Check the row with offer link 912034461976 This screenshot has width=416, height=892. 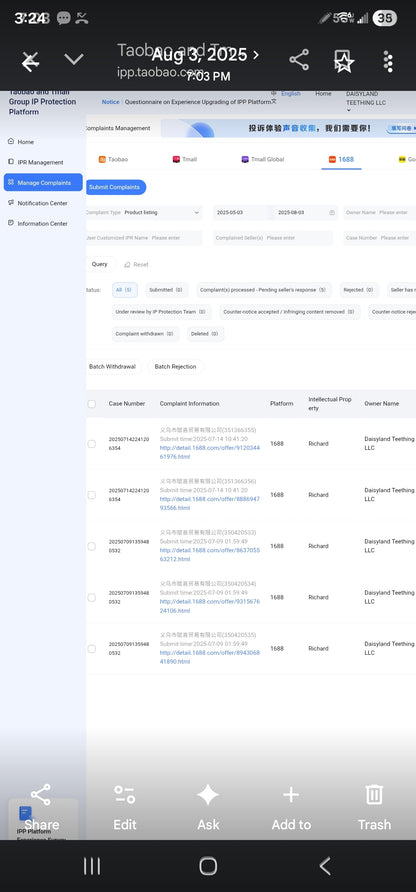point(92,444)
